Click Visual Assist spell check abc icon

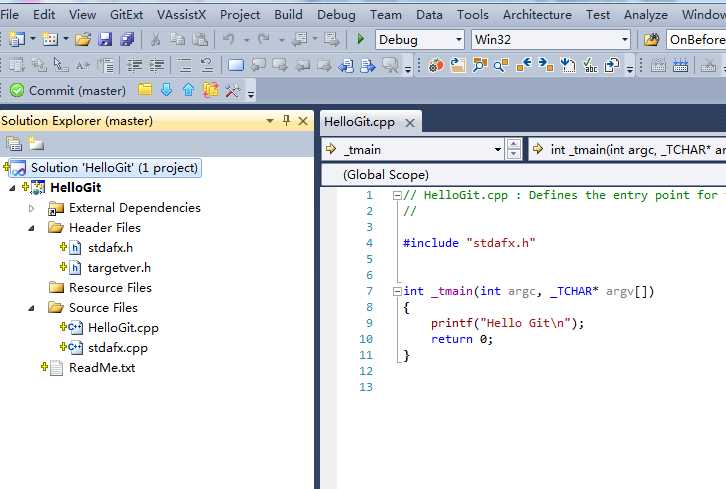590,65
